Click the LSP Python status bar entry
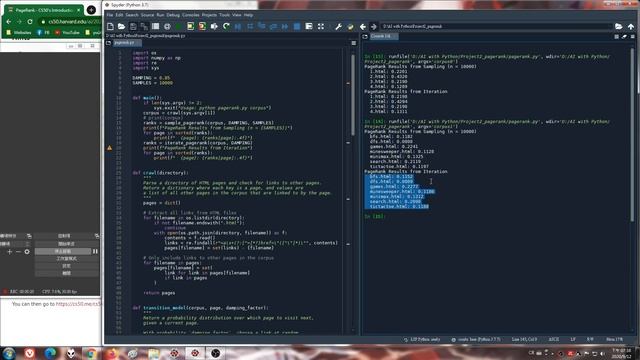The width and height of the screenshot is (640, 360). pos(422,339)
